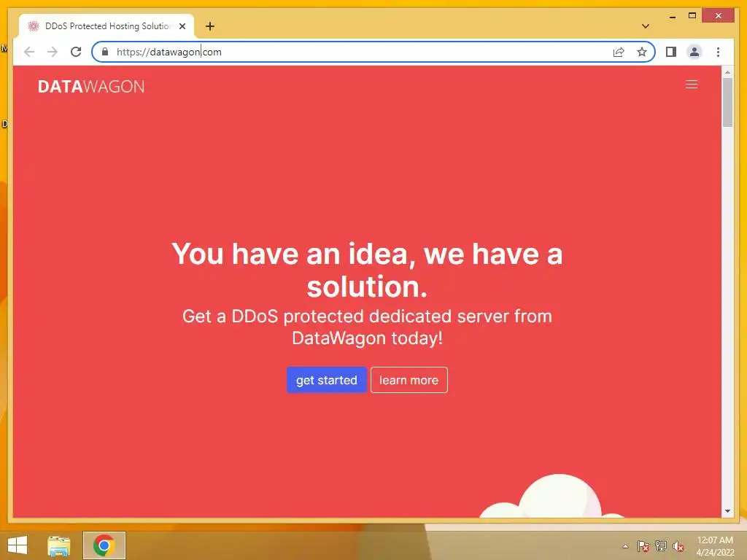This screenshot has width=747, height=560.
Task: Click the page scrollbar up arrow
Action: (x=727, y=72)
